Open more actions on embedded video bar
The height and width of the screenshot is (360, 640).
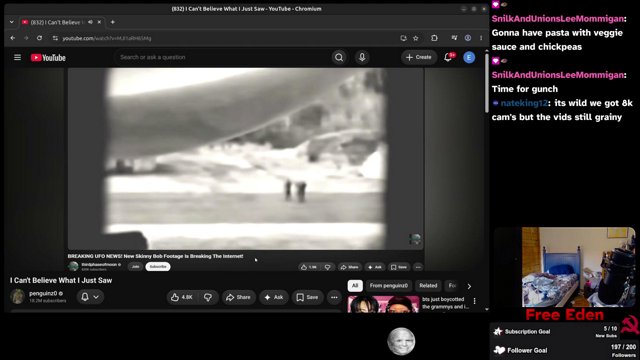[418, 267]
